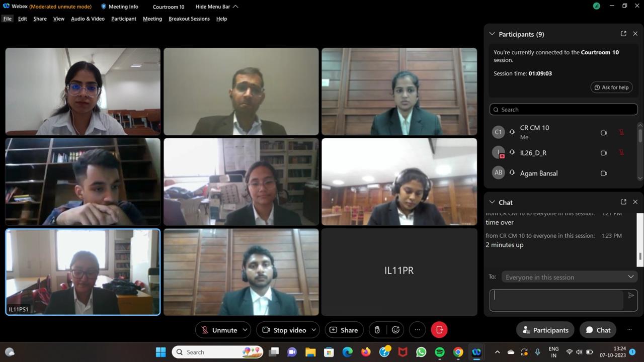Open audio options arrow beside Unmute
The image size is (644, 362).
pos(245,330)
